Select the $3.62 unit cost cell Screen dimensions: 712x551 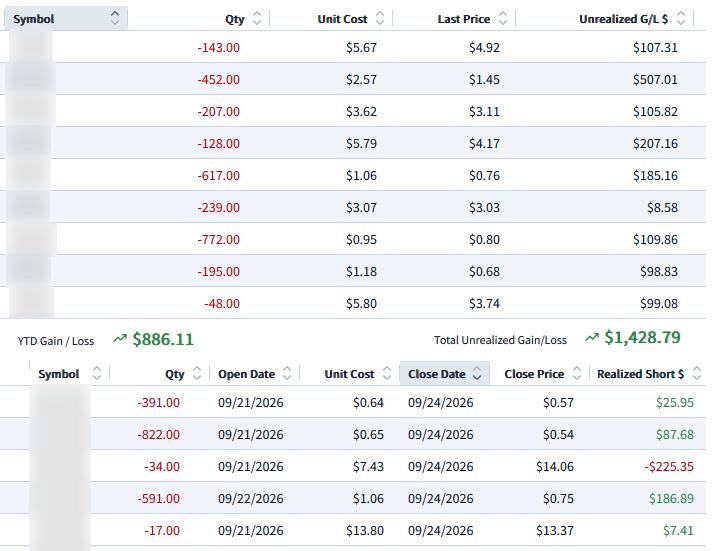[361, 112]
